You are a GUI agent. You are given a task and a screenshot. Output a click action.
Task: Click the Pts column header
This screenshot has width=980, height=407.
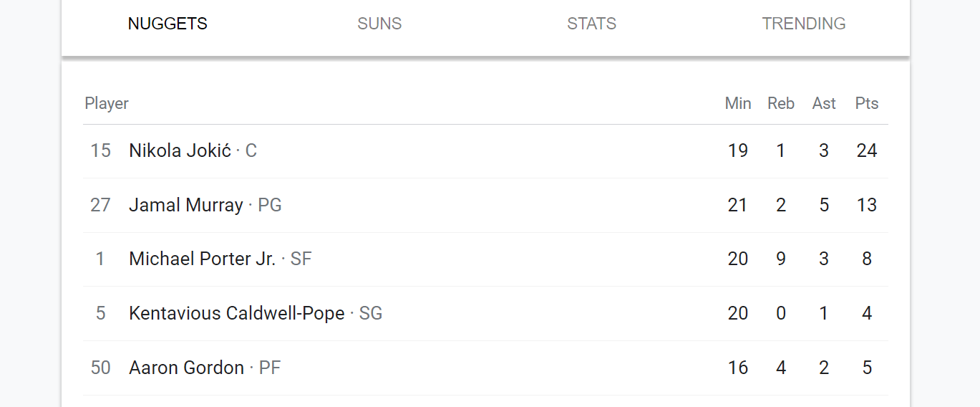(867, 103)
